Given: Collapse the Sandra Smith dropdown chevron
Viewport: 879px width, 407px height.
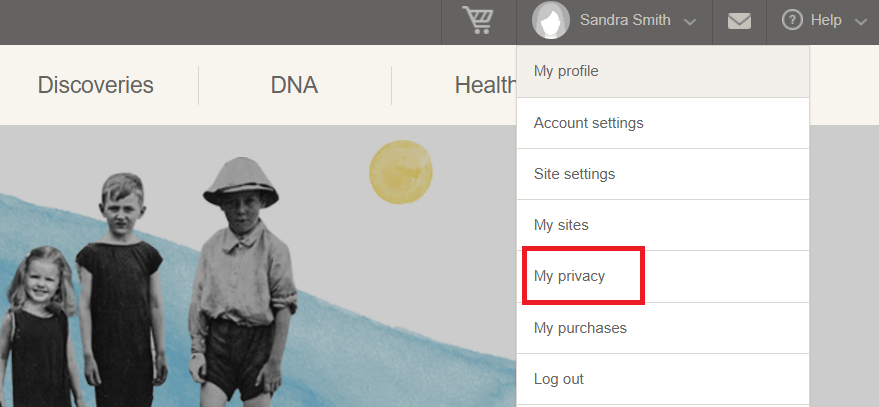Looking at the screenshot, I should click(690, 22).
